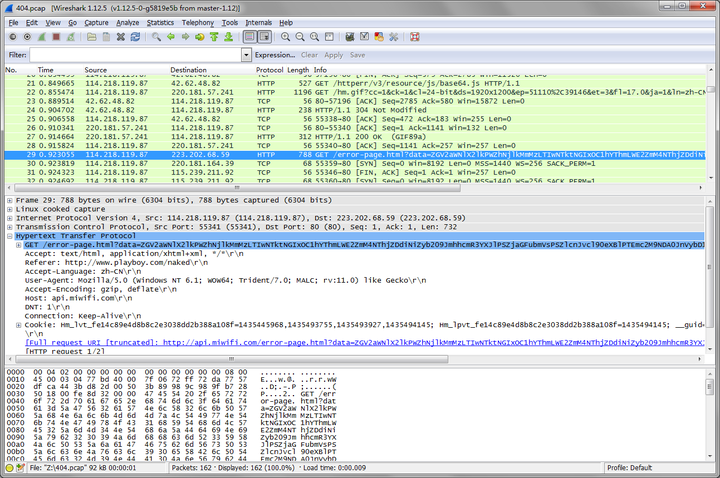This screenshot has width=720, height=478.
Task: Stop the running capture red square
Action: [x=56, y=37]
